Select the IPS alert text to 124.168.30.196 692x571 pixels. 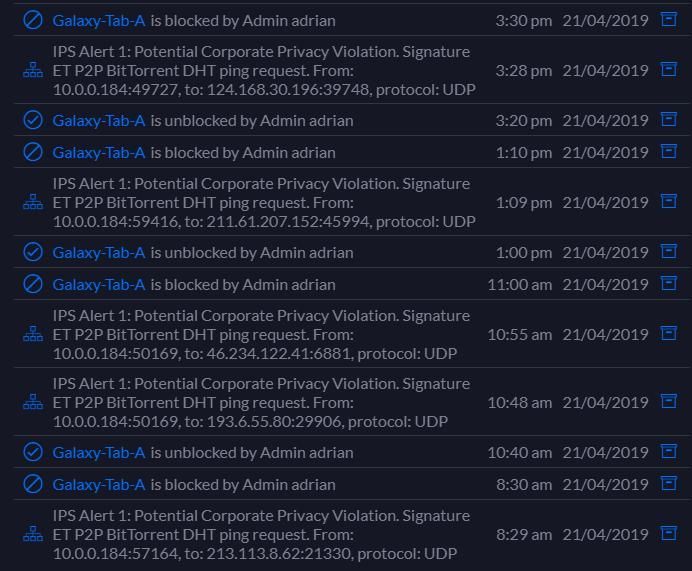click(263, 70)
